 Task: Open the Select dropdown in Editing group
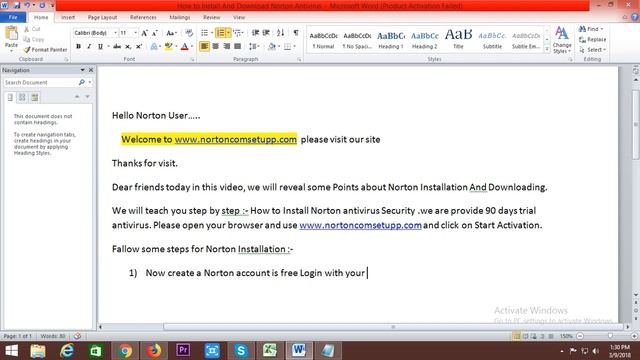coord(593,50)
